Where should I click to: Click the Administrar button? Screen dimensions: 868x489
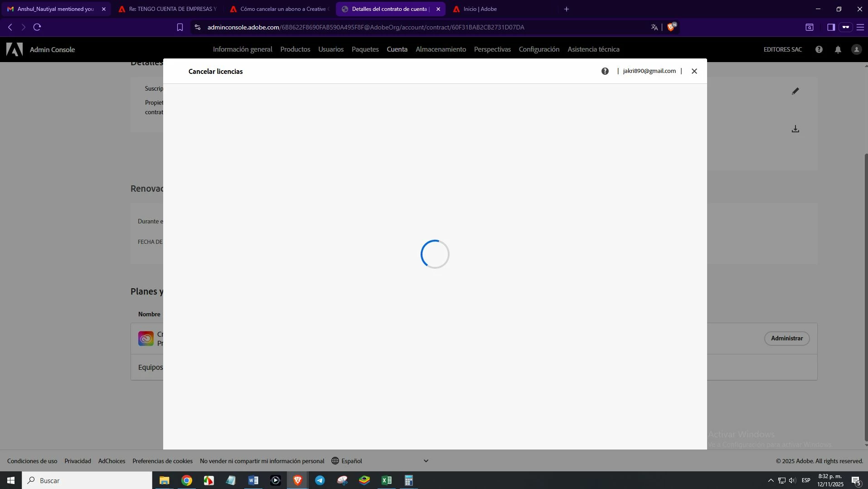(787, 339)
